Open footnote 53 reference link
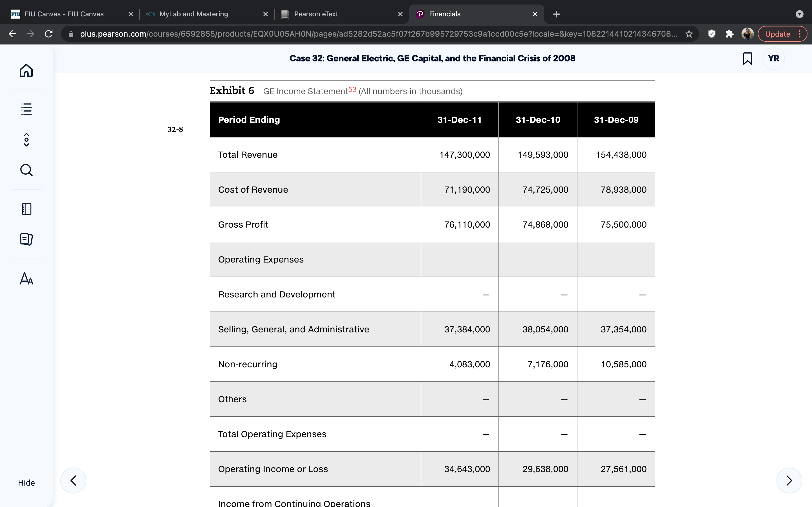The height and width of the screenshot is (507, 812). [x=352, y=89]
